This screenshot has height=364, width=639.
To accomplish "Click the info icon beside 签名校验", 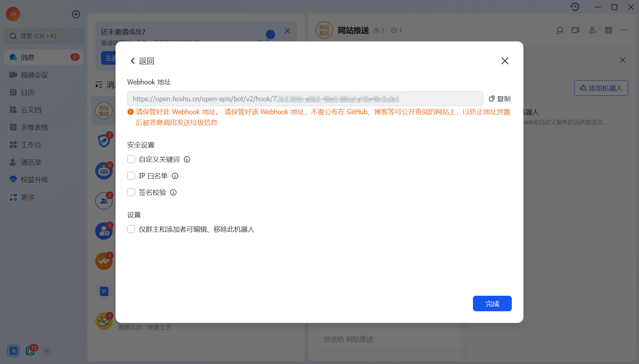I will (173, 192).
